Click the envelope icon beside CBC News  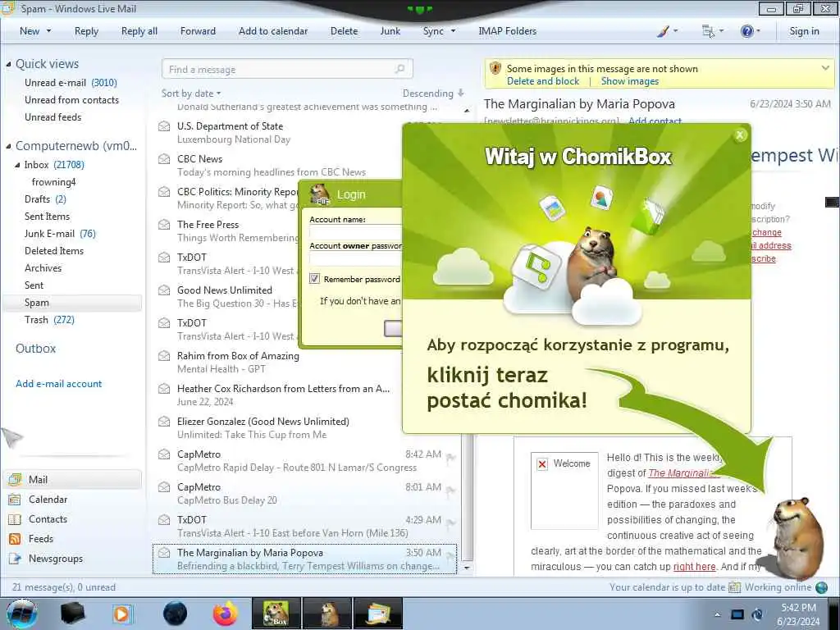[x=164, y=159]
